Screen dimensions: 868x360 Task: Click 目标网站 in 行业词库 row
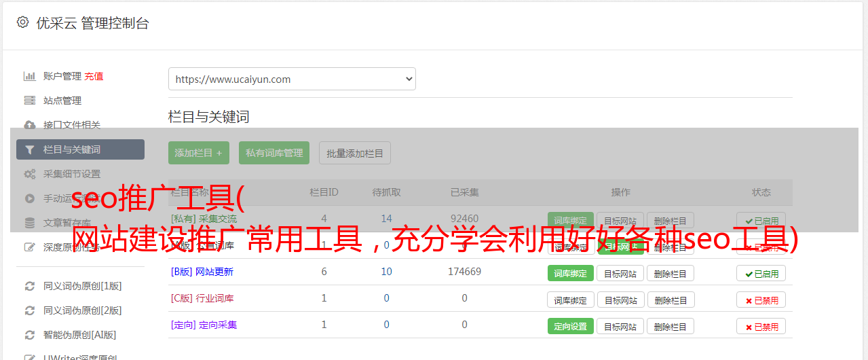point(620,300)
